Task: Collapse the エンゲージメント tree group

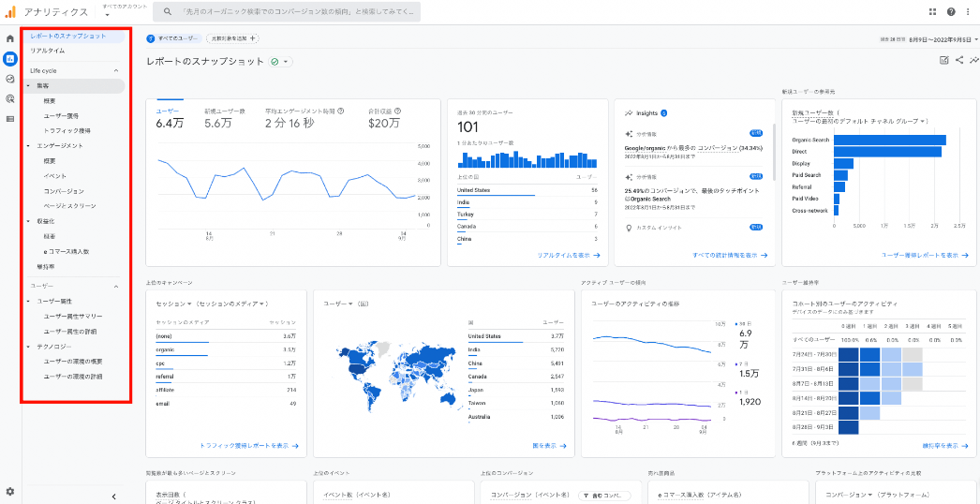Action: [28, 146]
